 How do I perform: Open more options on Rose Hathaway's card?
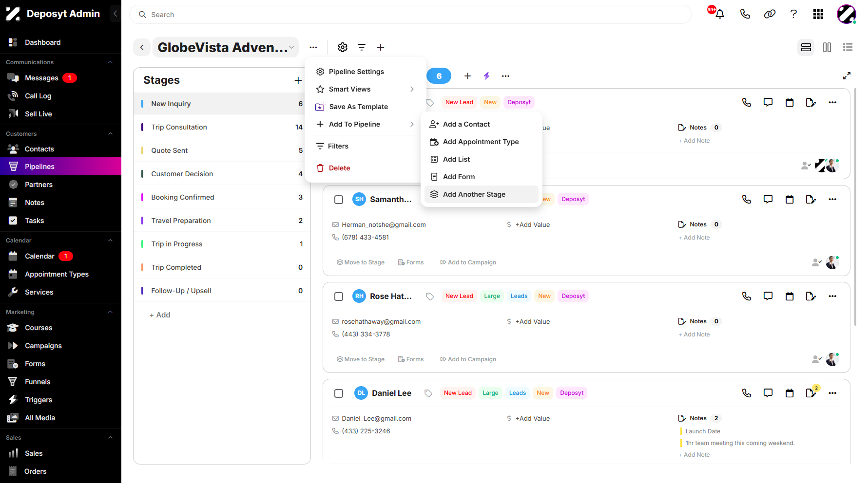[832, 296]
